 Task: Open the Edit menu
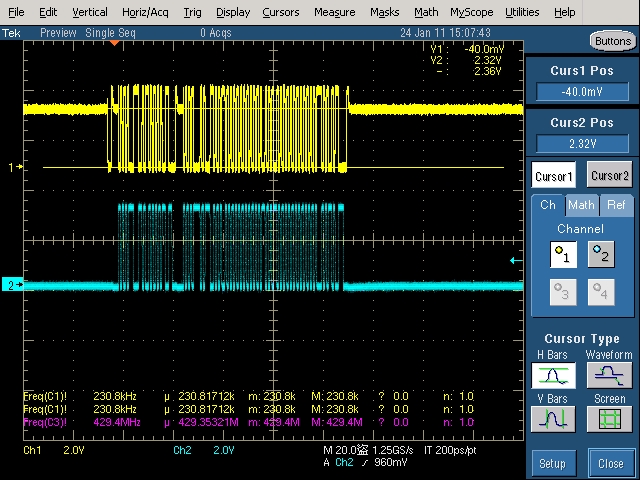coord(48,12)
